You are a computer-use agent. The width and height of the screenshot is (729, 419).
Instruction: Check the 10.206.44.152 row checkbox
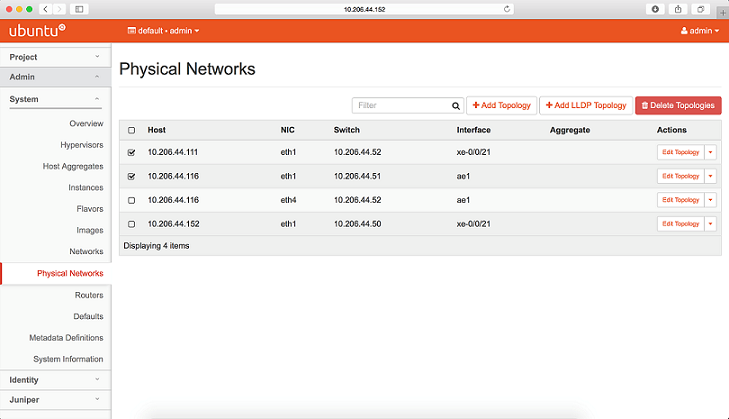pos(132,224)
